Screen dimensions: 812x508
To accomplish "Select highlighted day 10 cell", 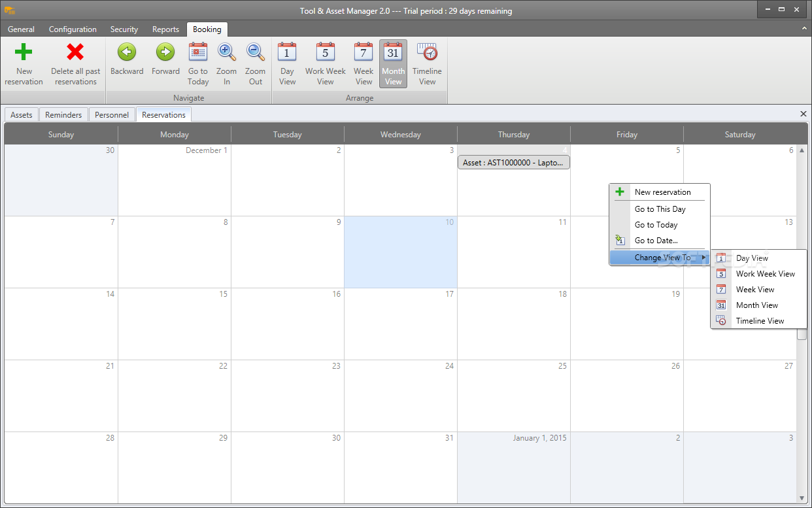I will coord(401,252).
